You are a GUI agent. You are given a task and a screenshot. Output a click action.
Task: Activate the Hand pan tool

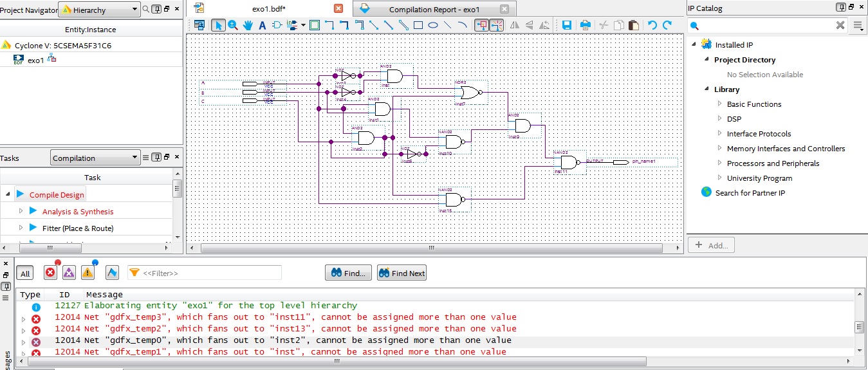pos(248,26)
